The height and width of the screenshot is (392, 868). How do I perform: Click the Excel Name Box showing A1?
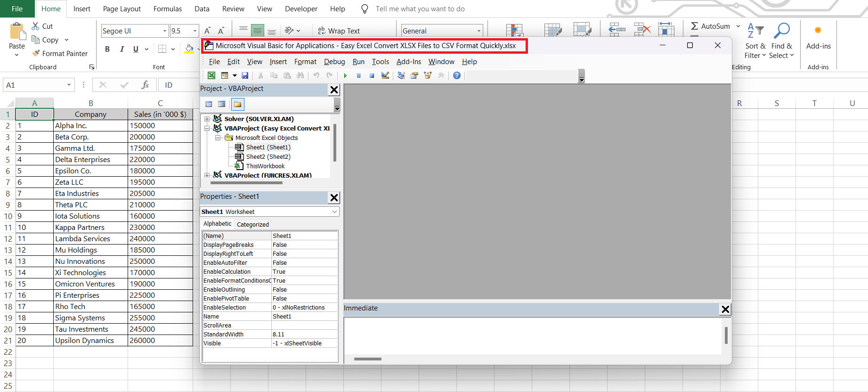[x=39, y=85]
